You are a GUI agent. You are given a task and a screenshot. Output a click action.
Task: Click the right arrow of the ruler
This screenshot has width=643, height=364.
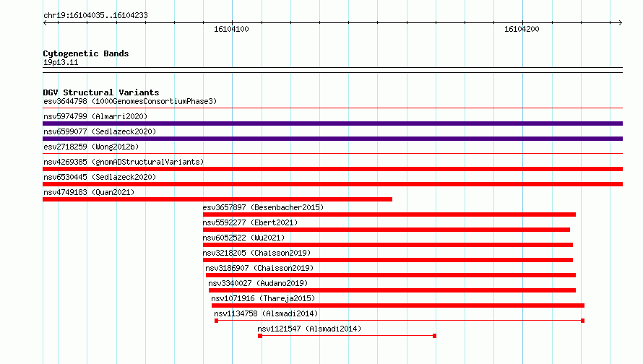[x=621, y=23]
